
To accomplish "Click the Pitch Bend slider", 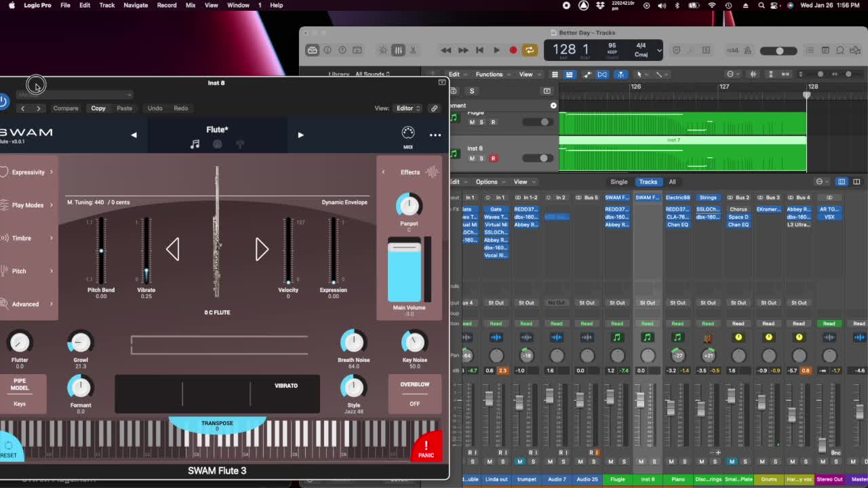I will (x=101, y=251).
